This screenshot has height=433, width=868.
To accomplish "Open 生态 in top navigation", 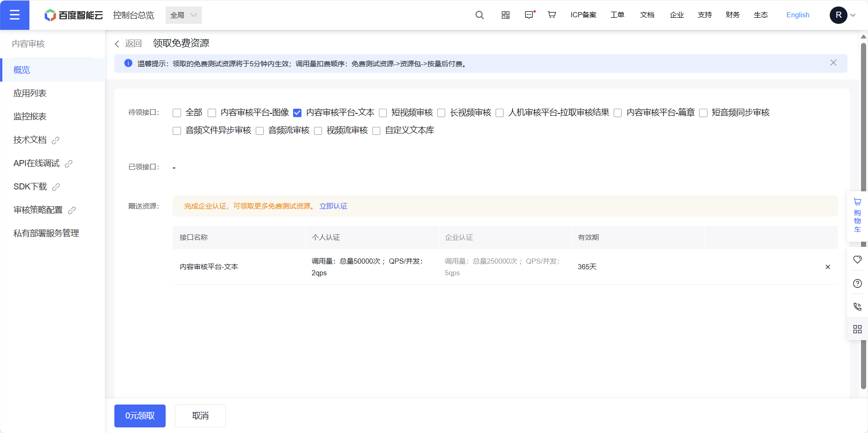I will 761,15.
